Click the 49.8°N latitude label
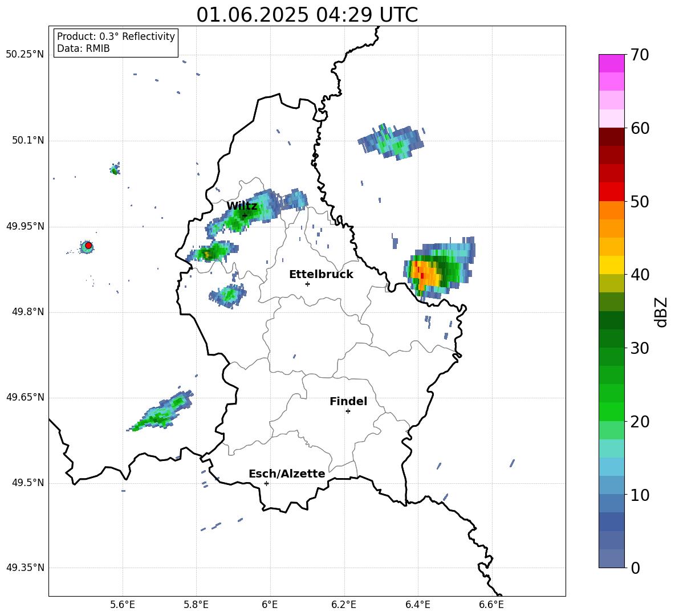The image size is (675, 616). coord(28,312)
